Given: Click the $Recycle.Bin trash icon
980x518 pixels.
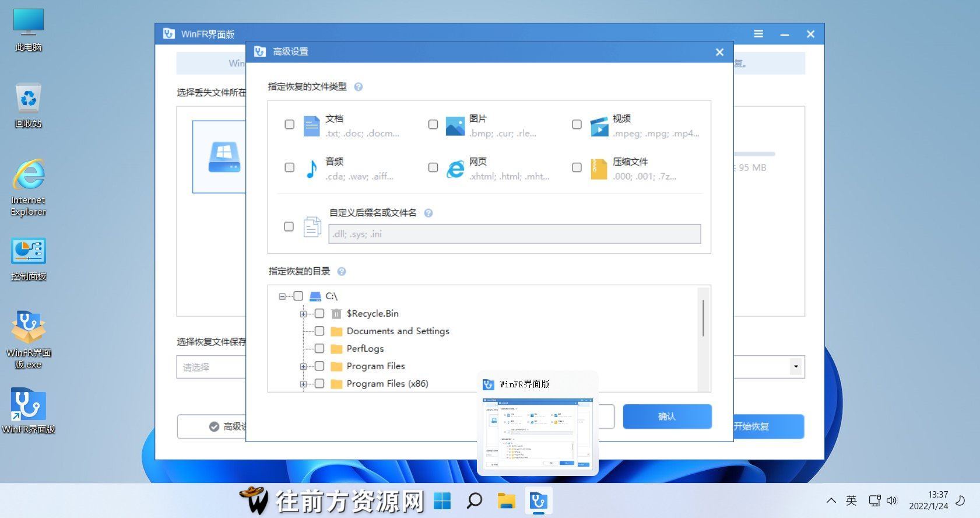Looking at the screenshot, I should pos(336,314).
